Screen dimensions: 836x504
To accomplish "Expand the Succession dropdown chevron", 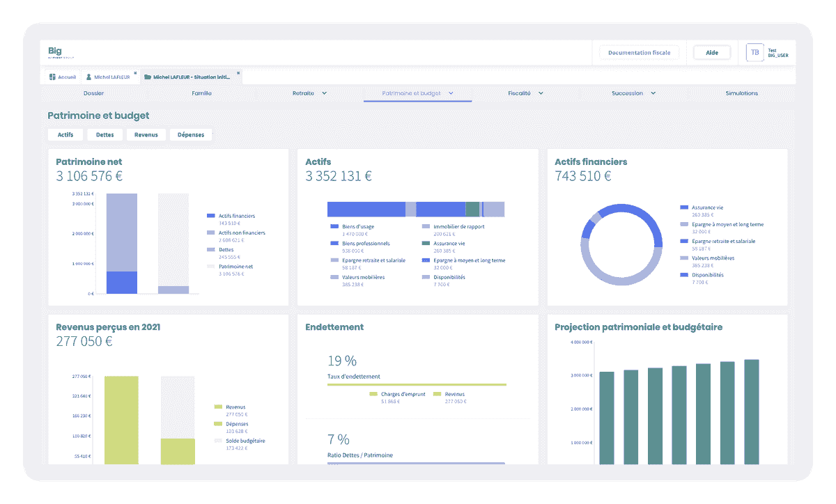I will (653, 93).
